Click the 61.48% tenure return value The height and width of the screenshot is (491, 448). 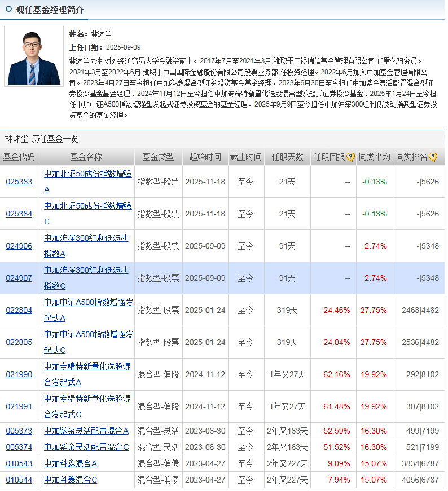tap(336, 407)
